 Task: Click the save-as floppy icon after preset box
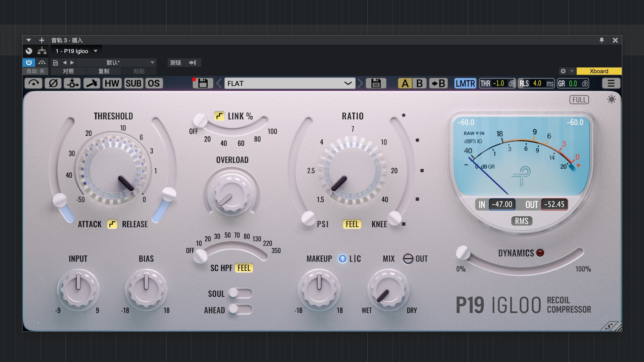coord(376,83)
